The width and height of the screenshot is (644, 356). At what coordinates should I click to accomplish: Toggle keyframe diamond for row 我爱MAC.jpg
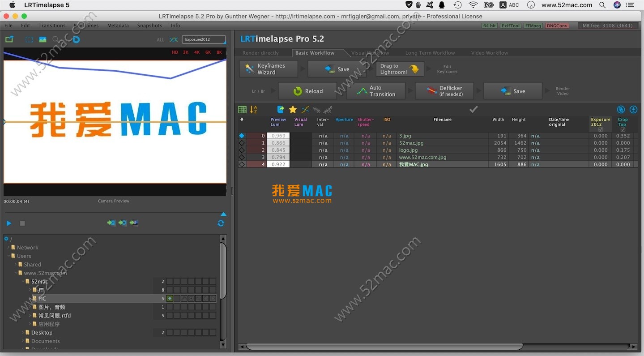point(242,164)
